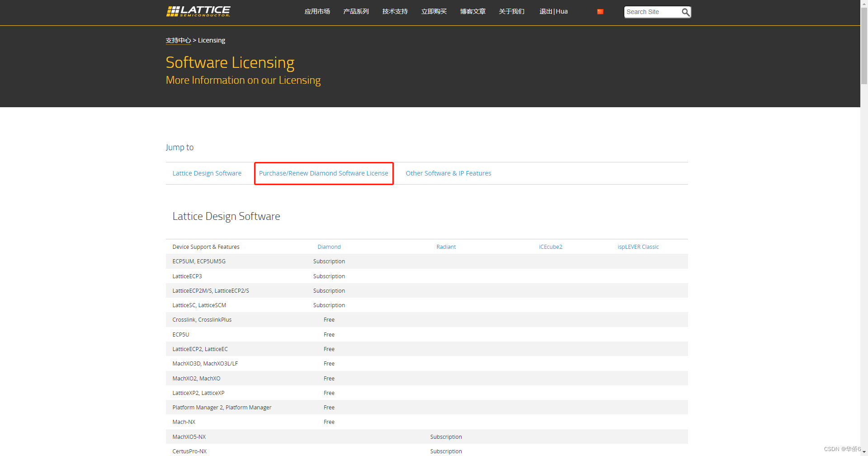Click Free cell in Mach-NX row
868x456 pixels.
(x=329, y=422)
